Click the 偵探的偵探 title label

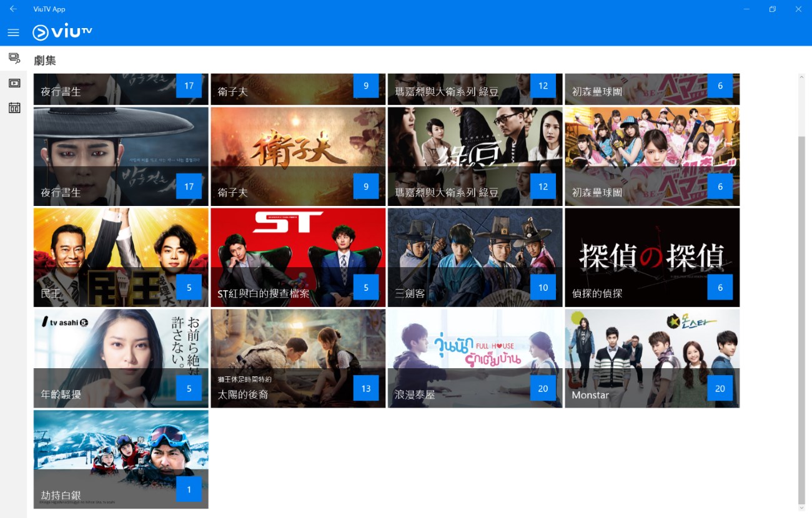coord(597,293)
